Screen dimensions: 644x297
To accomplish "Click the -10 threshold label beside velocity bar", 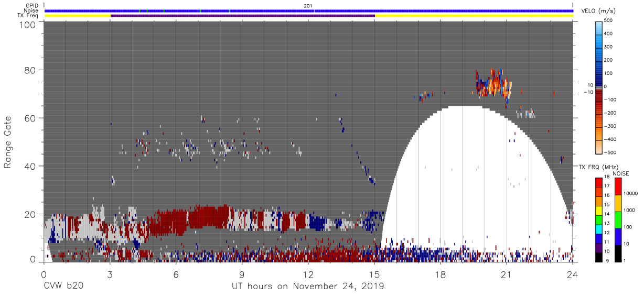I will (x=588, y=92).
